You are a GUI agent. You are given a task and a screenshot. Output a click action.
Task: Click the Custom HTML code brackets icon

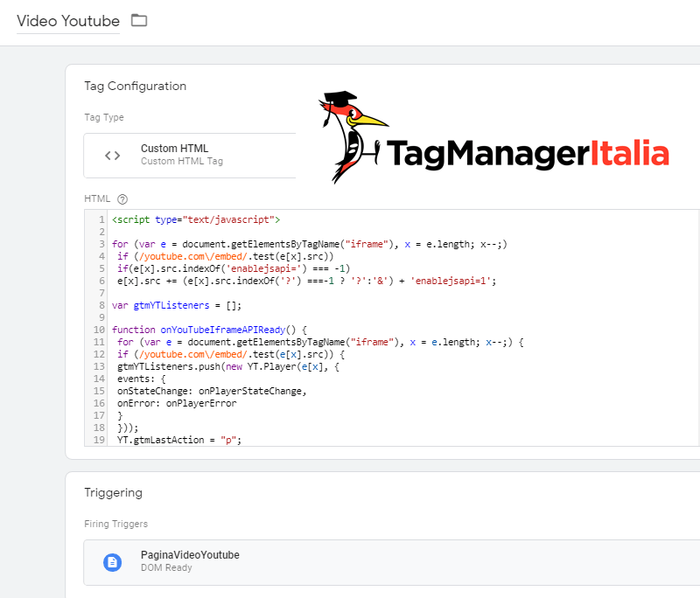click(113, 156)
